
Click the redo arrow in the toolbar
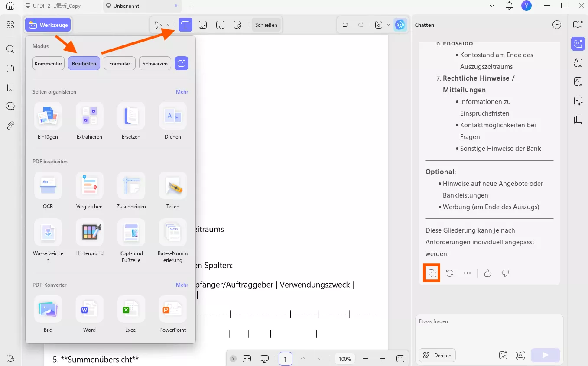click(361, 25)
